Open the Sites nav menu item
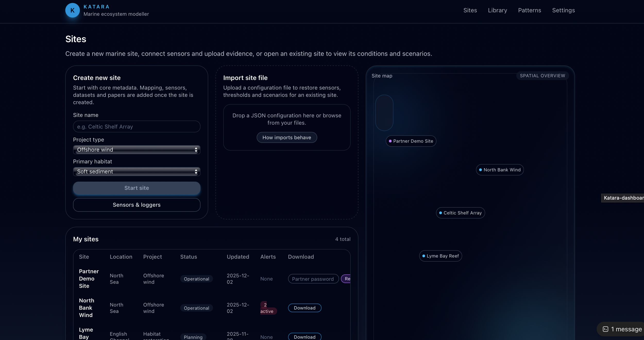Screen dimensions: 644x340 [x=470, y=10]
